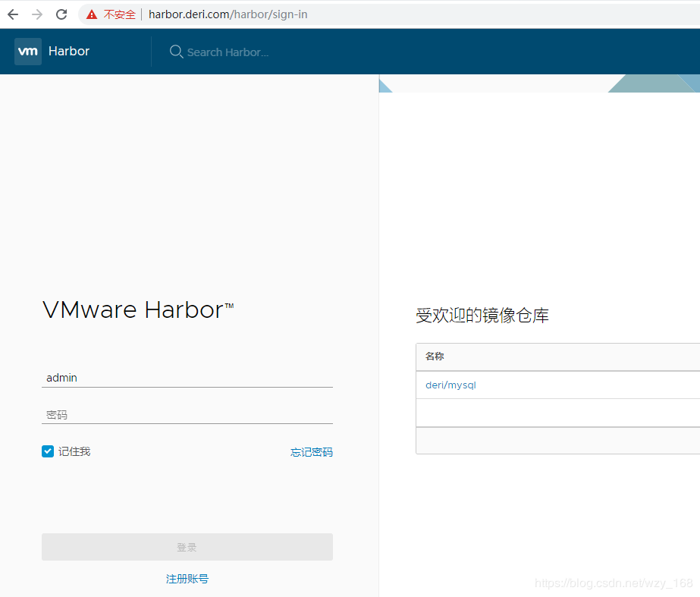The image size is (700, 597).
Task: Click the Harbor brand text in navbar
Action: point(69,51)
